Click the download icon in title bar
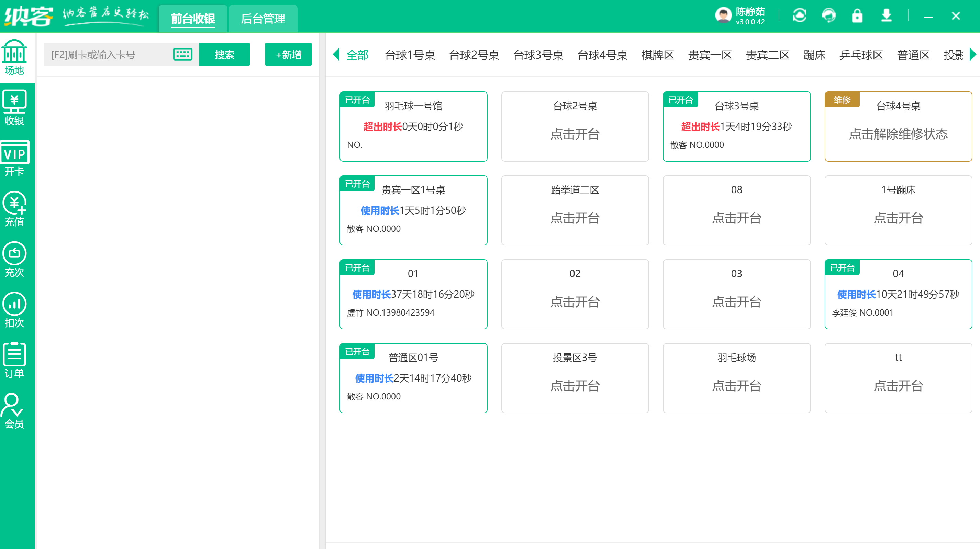 pyautogui.click(x=887, y=15)
